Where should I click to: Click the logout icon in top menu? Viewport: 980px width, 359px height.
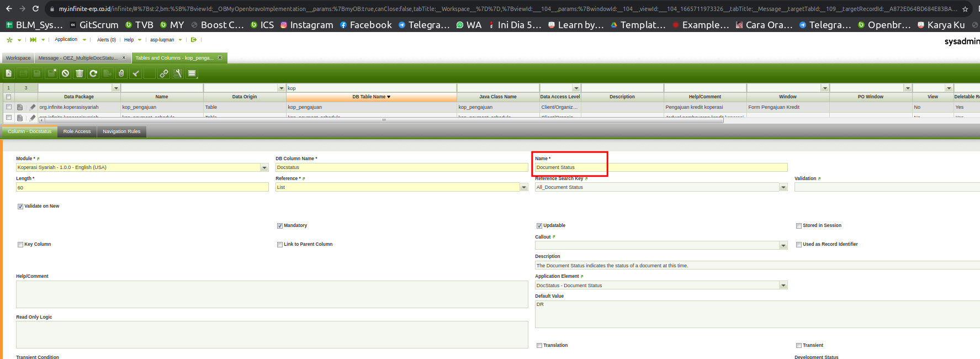(x=194, y=40)
